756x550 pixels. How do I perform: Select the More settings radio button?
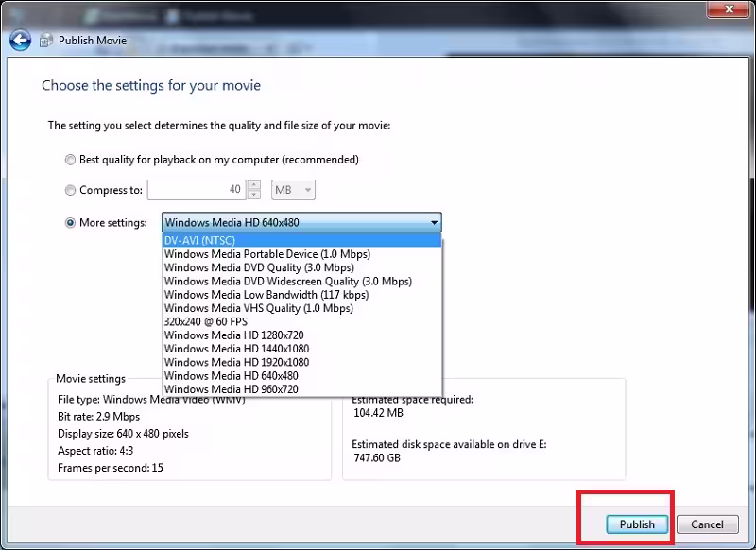pos(70,223)
